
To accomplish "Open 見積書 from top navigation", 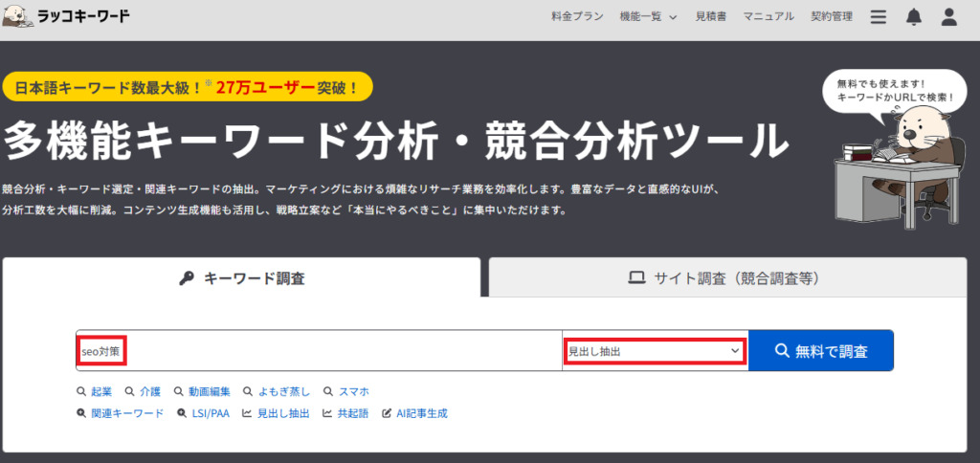I will pyautogui.click(x=711, y=17).
